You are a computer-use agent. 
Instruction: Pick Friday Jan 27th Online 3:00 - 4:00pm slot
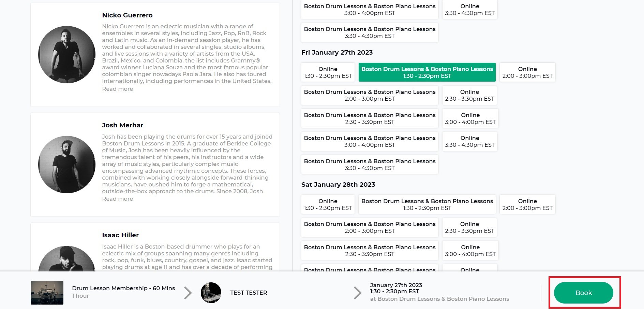[470, 118]
